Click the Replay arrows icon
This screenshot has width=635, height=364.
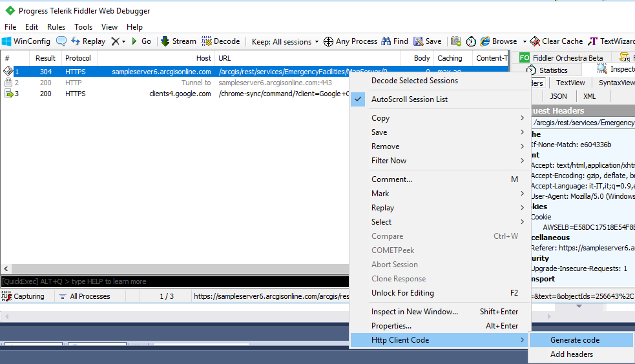click(76, 41)
